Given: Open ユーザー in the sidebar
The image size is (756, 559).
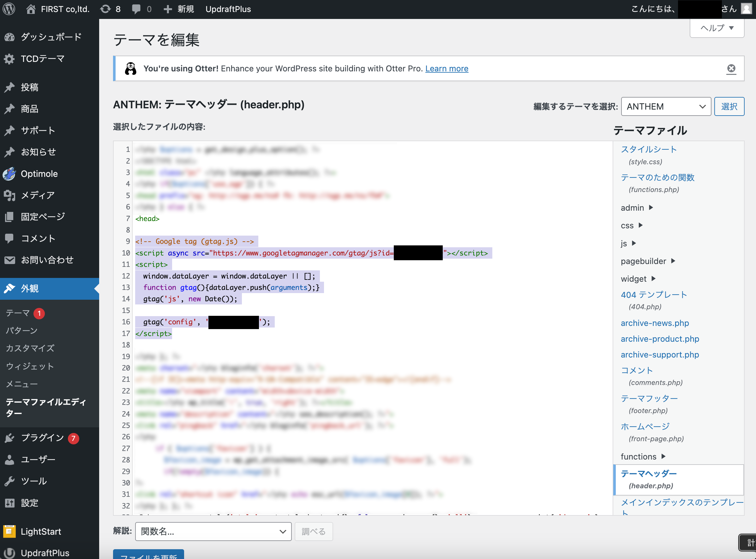Looking at the screenshot, I should [x=49, y=460].
